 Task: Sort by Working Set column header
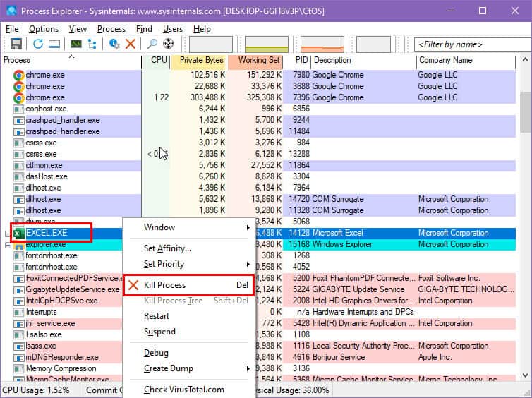(255, 61)
